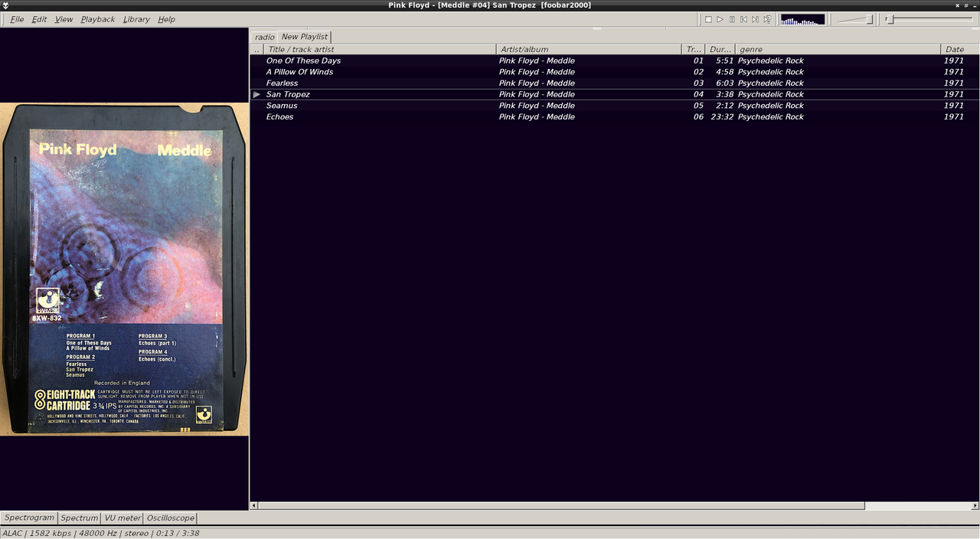Sort by track number column header
The width and height of the screenshot is (980, 539).
[x=694, y=49]
